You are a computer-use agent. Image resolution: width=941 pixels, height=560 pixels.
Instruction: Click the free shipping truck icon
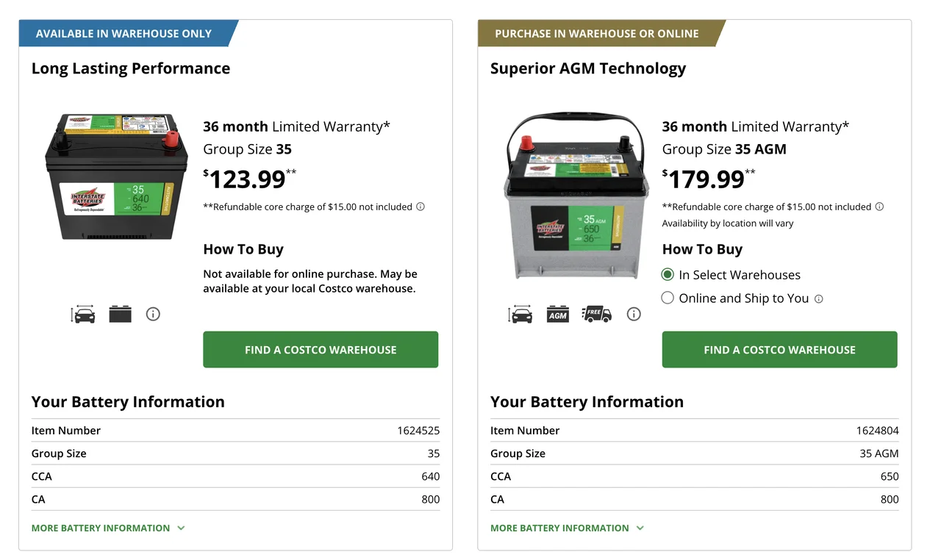(x=596, y=315)
